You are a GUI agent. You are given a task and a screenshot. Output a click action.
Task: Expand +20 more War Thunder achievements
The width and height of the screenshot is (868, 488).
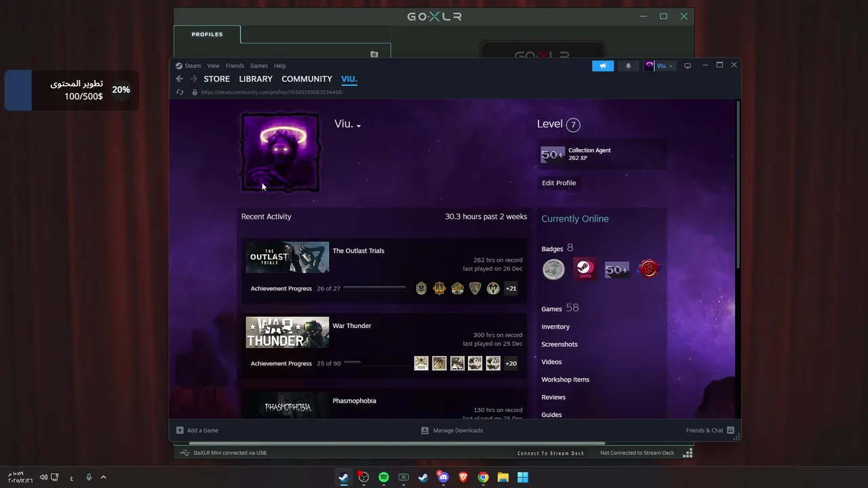511,363
